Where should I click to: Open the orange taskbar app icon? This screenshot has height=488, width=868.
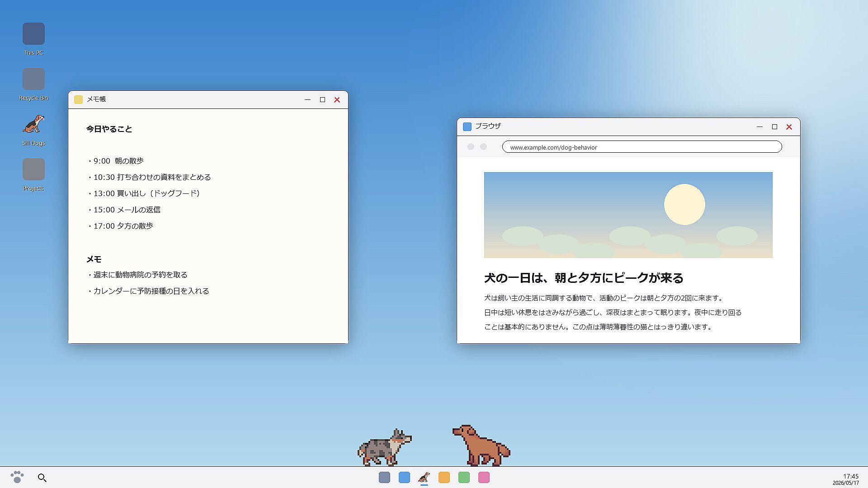pyautogui.click(x=444, y=477)
